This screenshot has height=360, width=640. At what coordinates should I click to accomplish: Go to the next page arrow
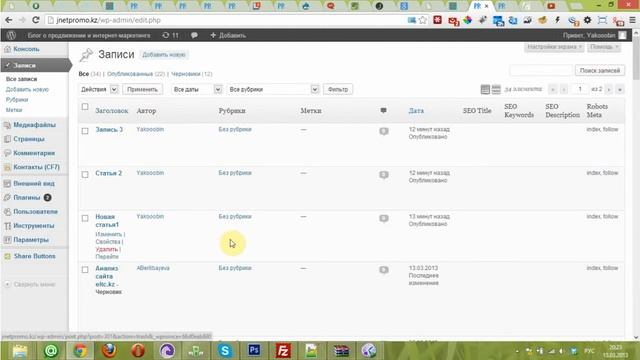pos(609,89)
